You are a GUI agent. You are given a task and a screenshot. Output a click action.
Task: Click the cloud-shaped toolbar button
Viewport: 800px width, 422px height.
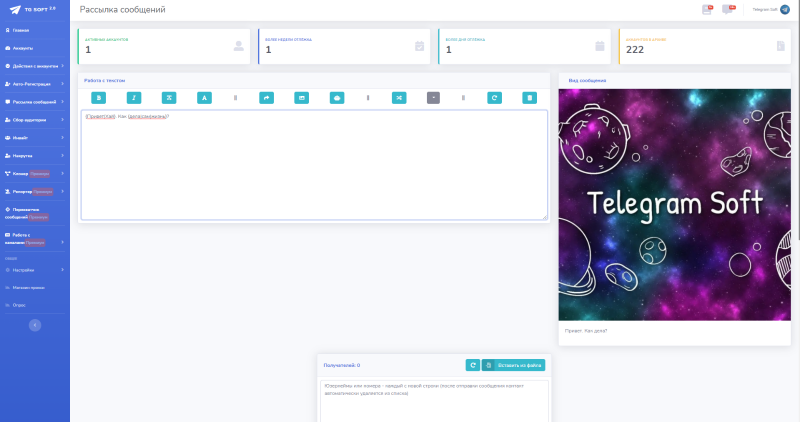click(337, 98)
